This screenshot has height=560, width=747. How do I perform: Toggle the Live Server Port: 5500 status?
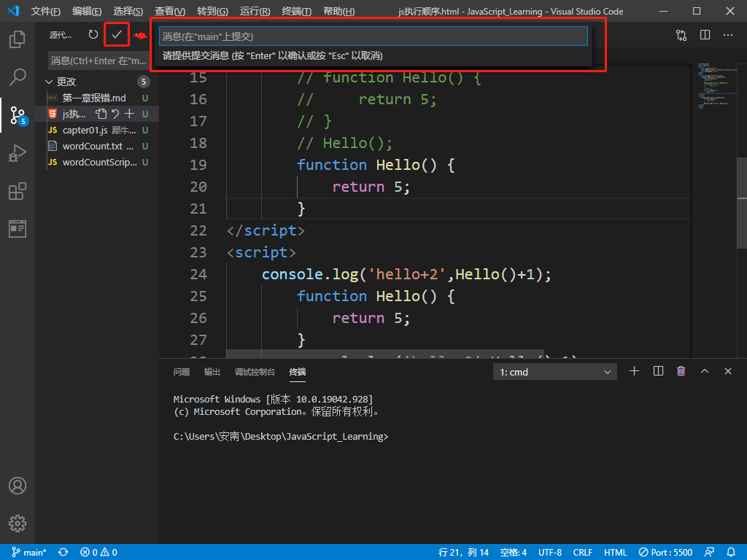tap(665, 552)
